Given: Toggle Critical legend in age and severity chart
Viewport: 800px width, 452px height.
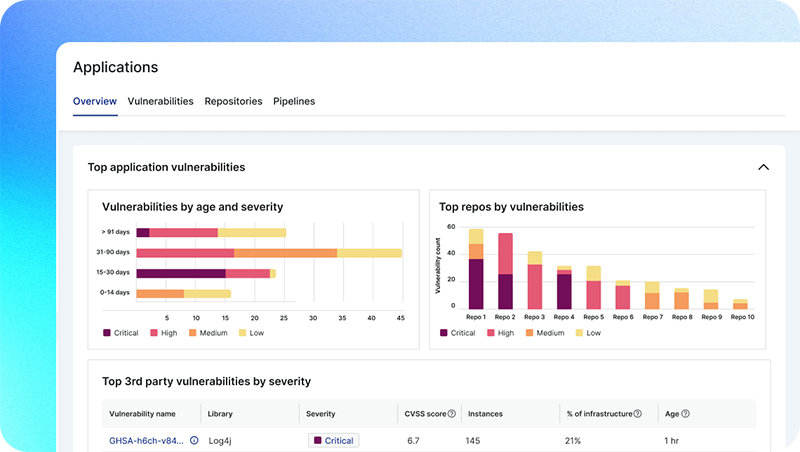Looking at the screenshot, I should 121,333.
